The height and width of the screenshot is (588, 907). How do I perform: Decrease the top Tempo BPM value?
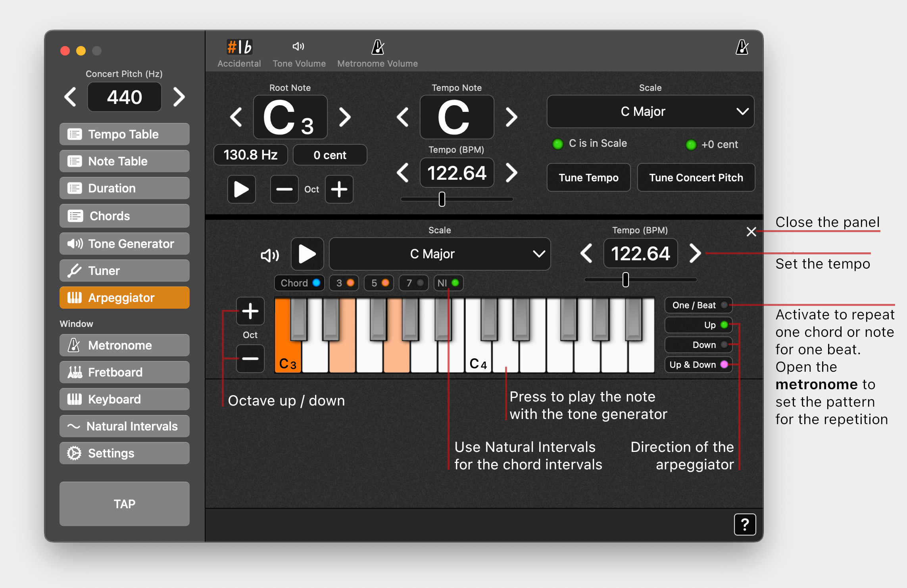402,173
